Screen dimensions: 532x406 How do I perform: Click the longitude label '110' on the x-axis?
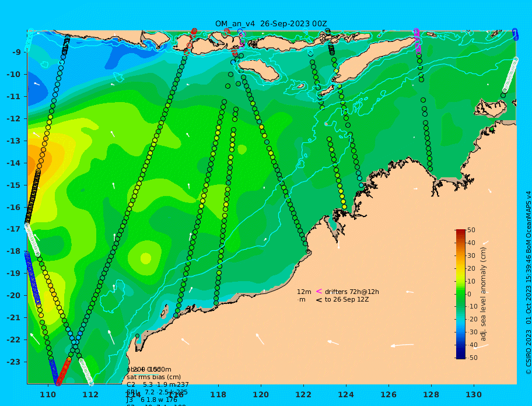(48, 394)
